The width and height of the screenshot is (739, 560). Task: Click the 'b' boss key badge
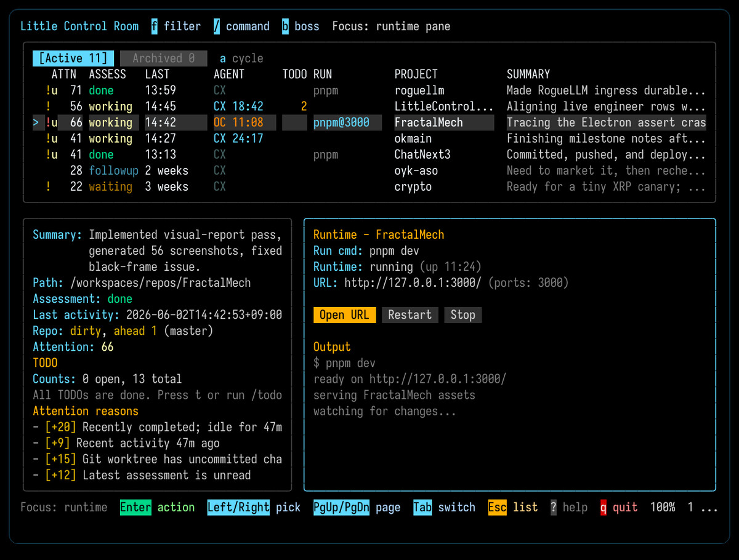tap(285, 26)
